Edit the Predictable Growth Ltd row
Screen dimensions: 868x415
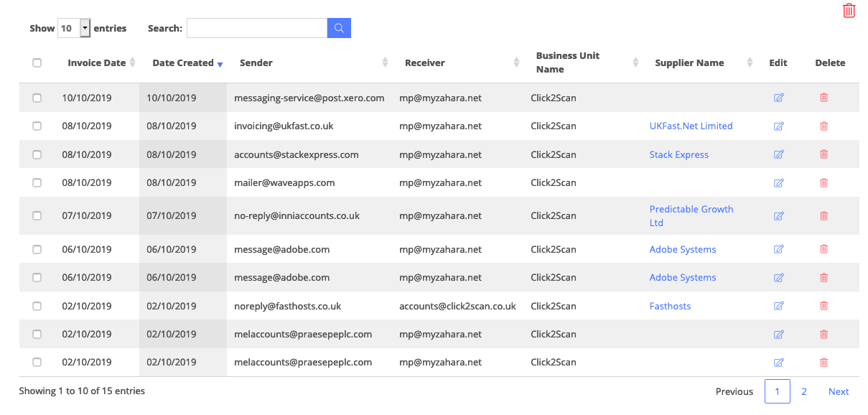coord(778,216)
